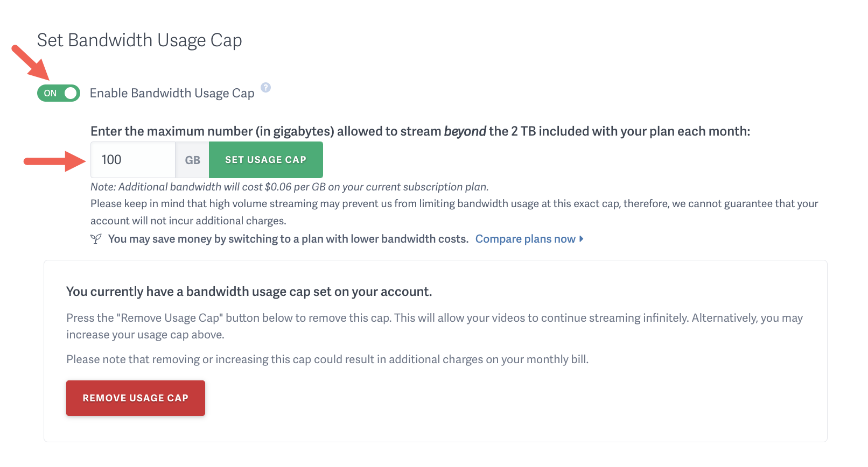This screenshot has height=467, width=868.
Task: Expand plan comparison via the disclosure triangle
Action: click(x=580, y=238)
